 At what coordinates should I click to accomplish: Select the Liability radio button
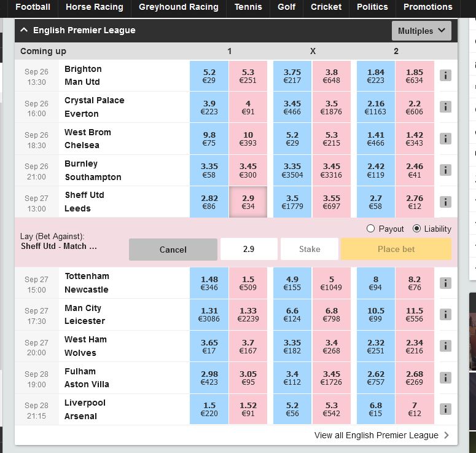(x=417, y=229)
